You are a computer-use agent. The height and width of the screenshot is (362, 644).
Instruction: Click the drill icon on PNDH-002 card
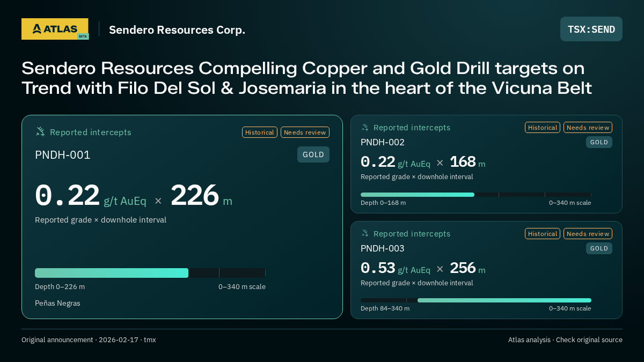click(x=365, y=128)
